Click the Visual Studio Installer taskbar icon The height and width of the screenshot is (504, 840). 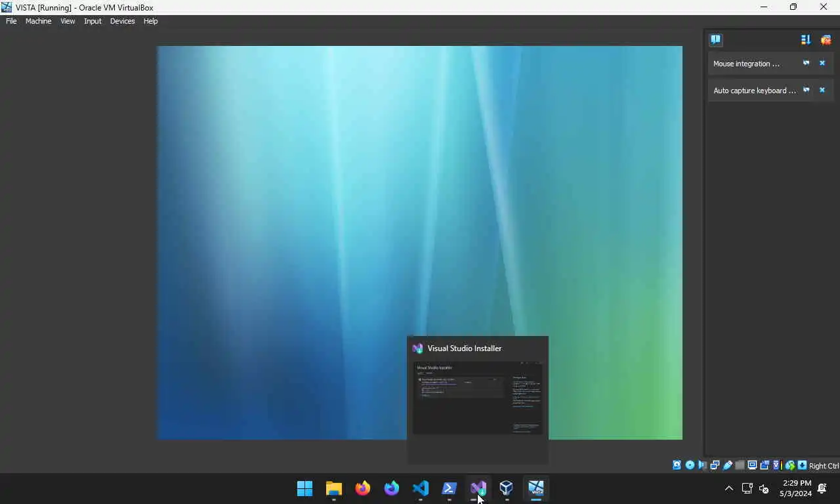478,488
